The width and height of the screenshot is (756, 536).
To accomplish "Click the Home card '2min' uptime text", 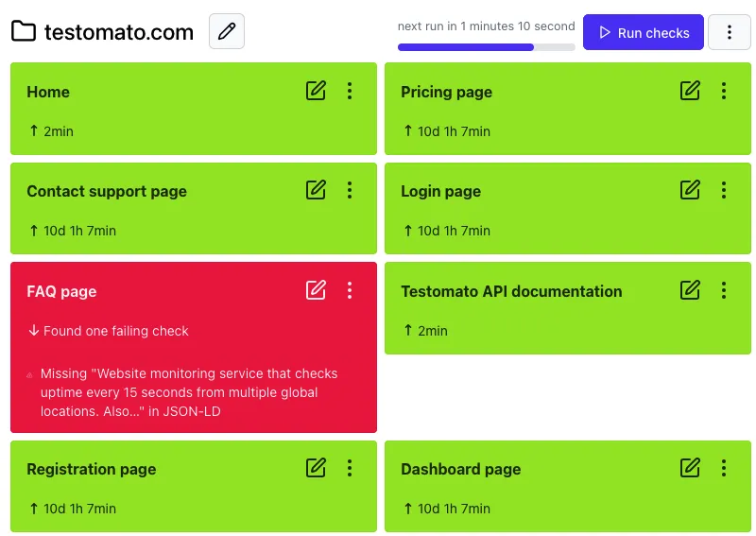I will pyautogui.click(x=59, y=131).
